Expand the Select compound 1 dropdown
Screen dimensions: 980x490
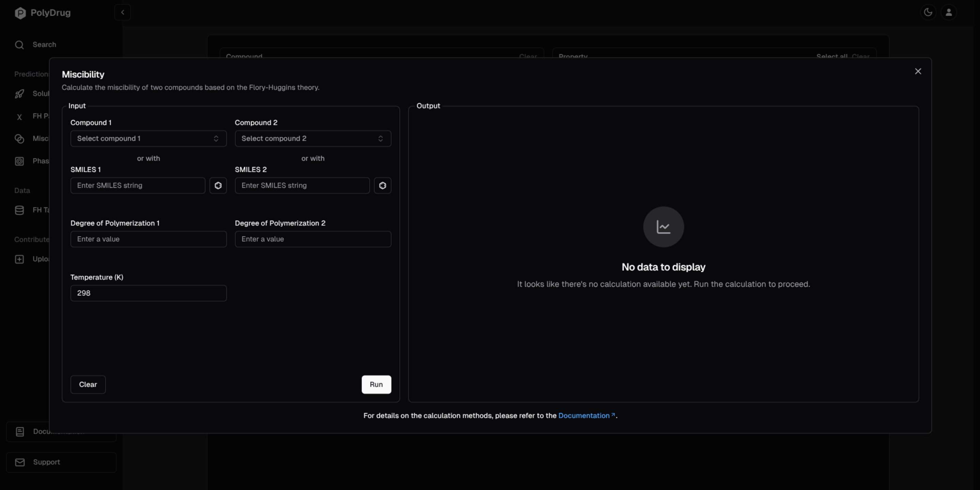coord(149,138)
